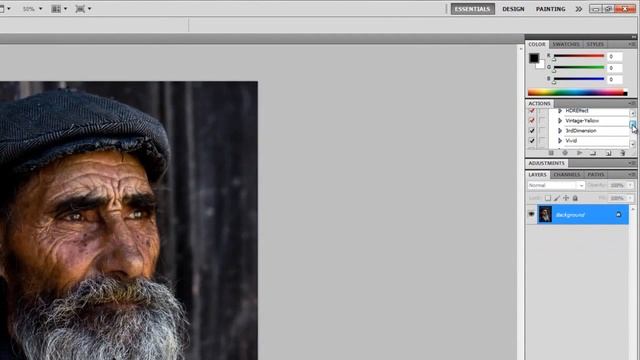Show more workspaces via double-arrow
This screenshot has height=360, width=640.
(x=579, y=9)
